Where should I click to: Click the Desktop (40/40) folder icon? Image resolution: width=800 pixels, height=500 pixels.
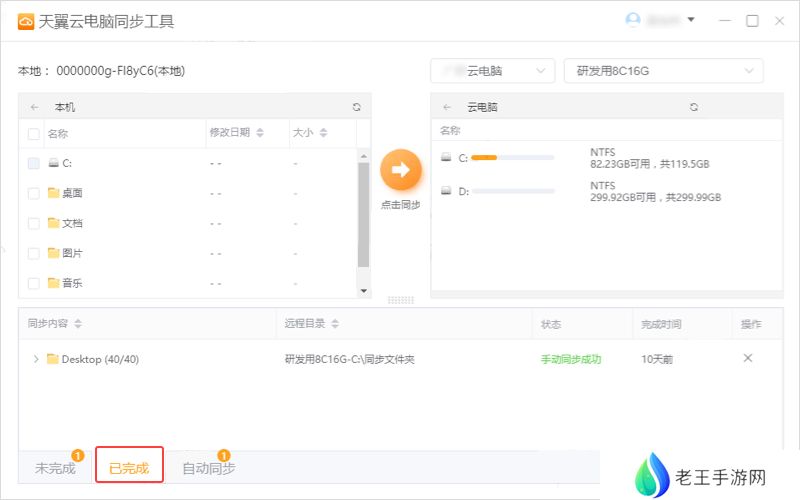point(53,359)
